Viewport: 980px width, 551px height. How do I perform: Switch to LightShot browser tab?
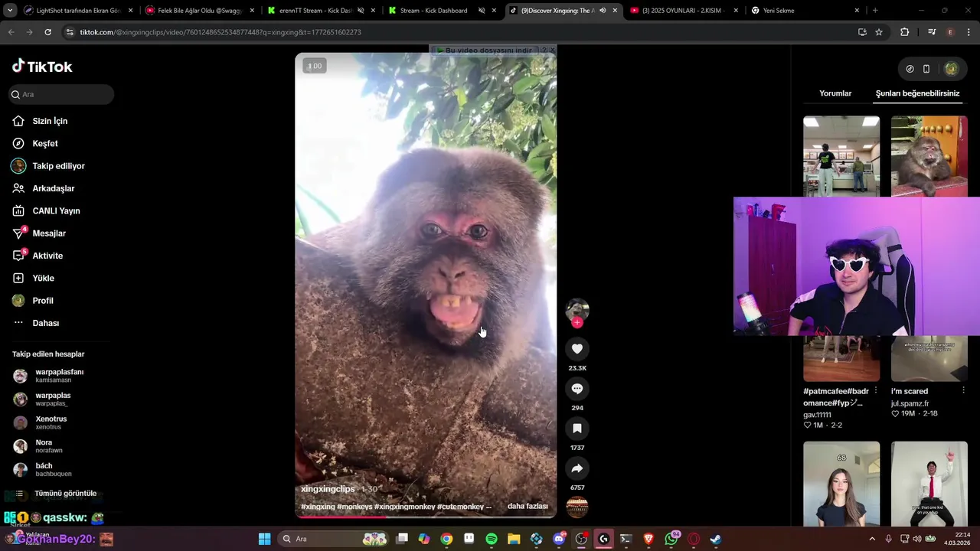(78, 11)
